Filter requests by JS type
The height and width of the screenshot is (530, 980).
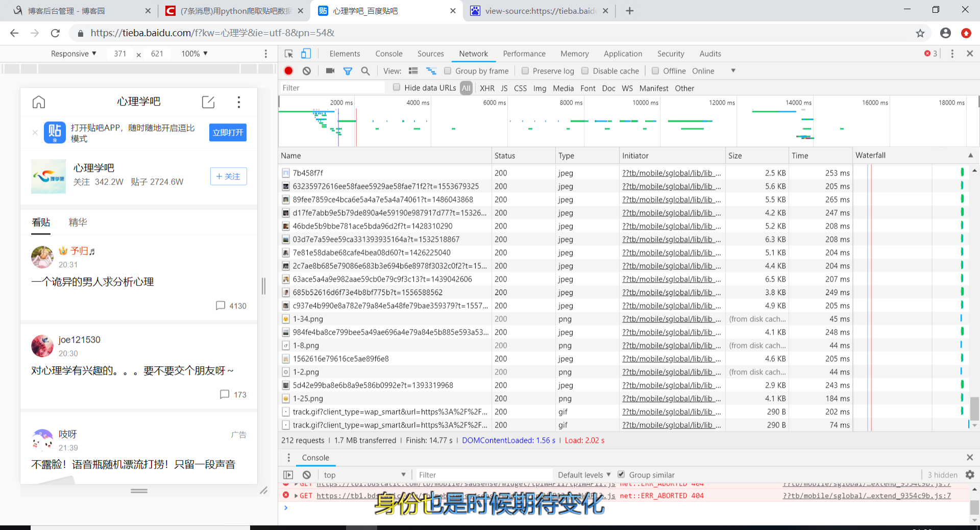coord(504,88)
